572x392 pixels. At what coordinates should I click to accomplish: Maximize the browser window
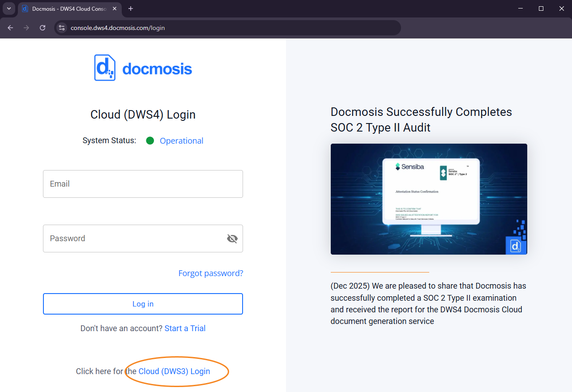pos(541,9)
